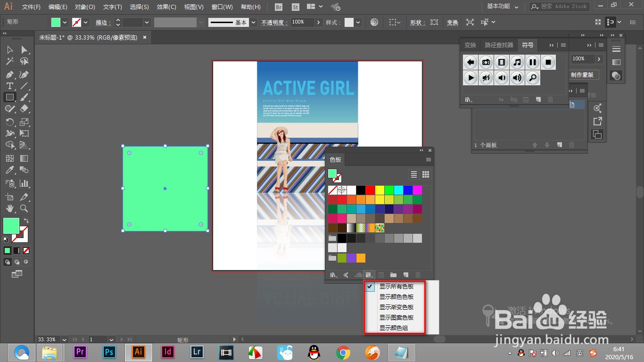Pick the red swatch in Swatches panel
644x362 pixels.
coord(371,190)
